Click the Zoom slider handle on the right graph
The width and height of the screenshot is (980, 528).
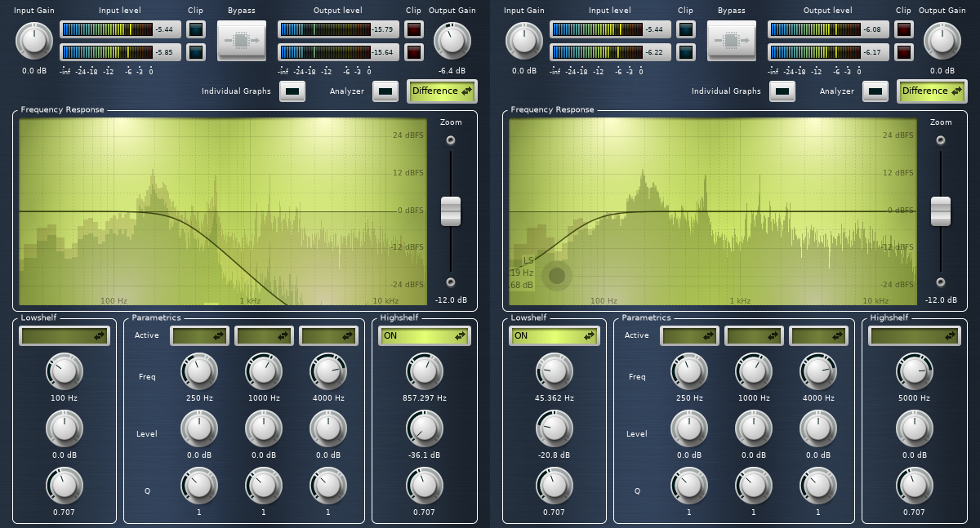pyautogui.click(x=941, y=211)
